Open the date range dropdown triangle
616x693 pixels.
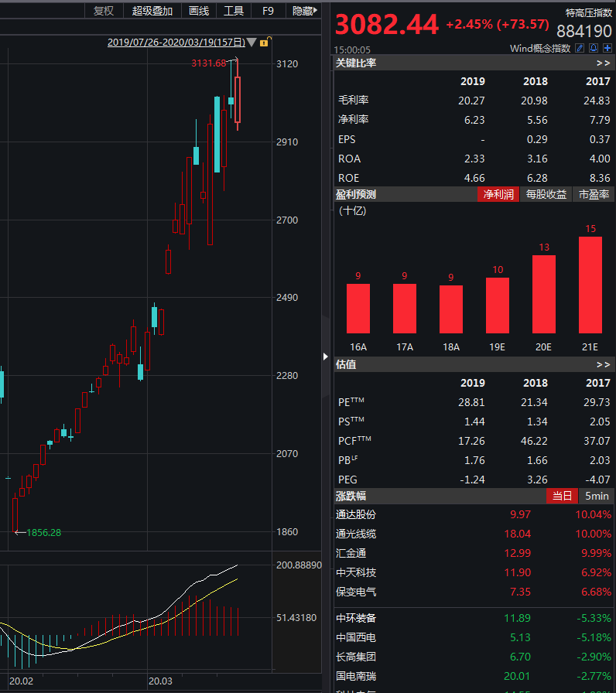[x=251, y=43]
